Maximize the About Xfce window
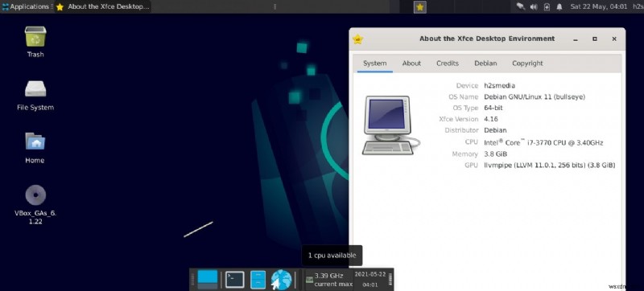Screen dimensions: 644x291 595,39
